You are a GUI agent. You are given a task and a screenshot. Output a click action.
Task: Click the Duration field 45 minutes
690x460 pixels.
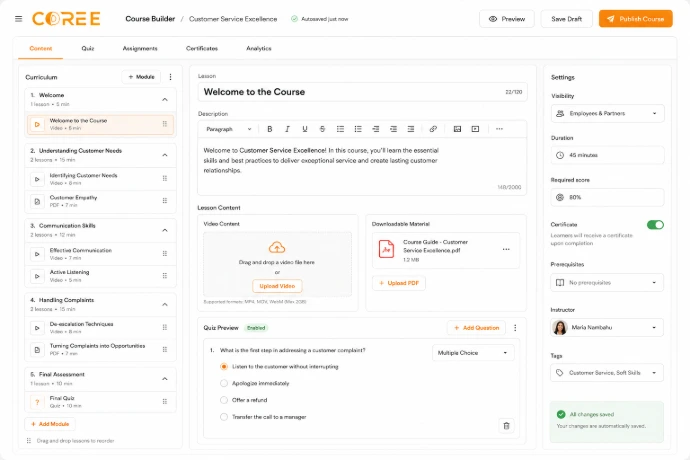(x=607, y=155)
